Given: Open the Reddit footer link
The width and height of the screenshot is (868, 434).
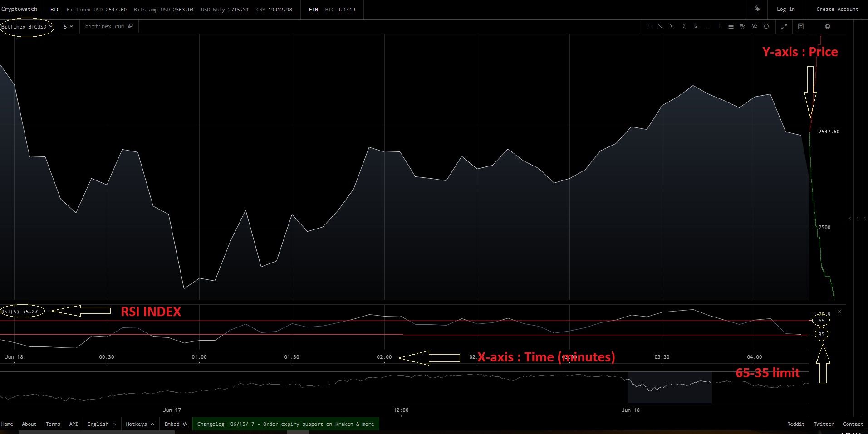Looking at the screenshot, I should pyautogui.click(x=796, y=424).
